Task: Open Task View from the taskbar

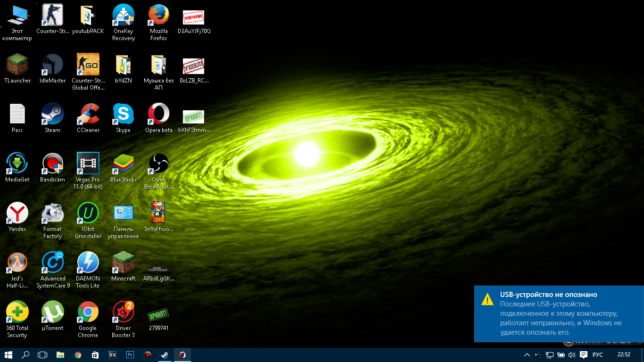Action: [42, 355]
